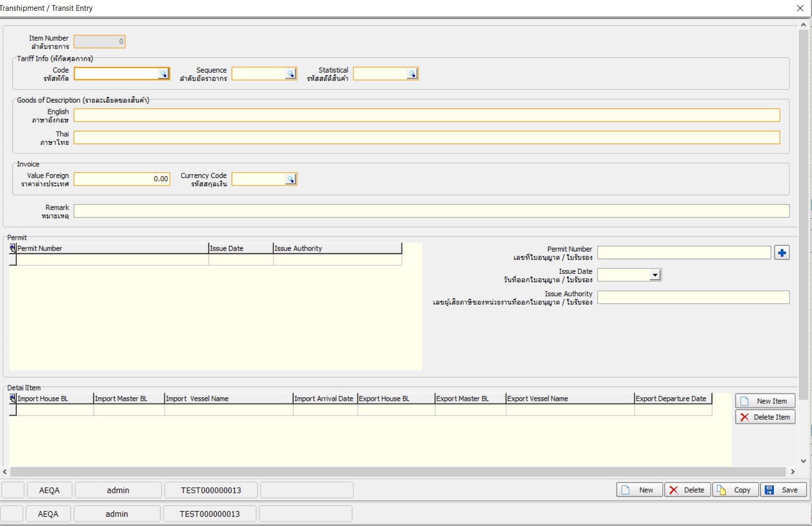Click the New Item button
This screenshot has width=812, height=526.
coord(765,401)
